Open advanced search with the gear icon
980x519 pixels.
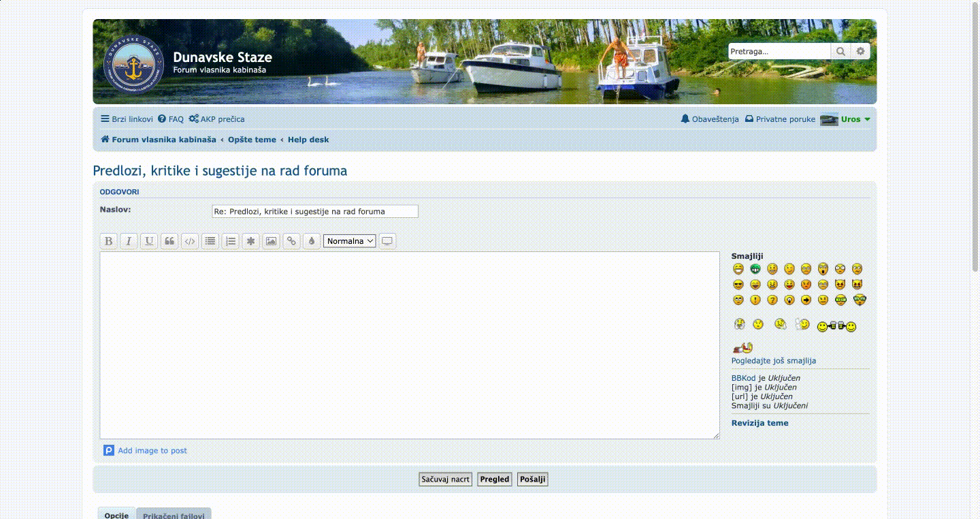tap(861, 52)
